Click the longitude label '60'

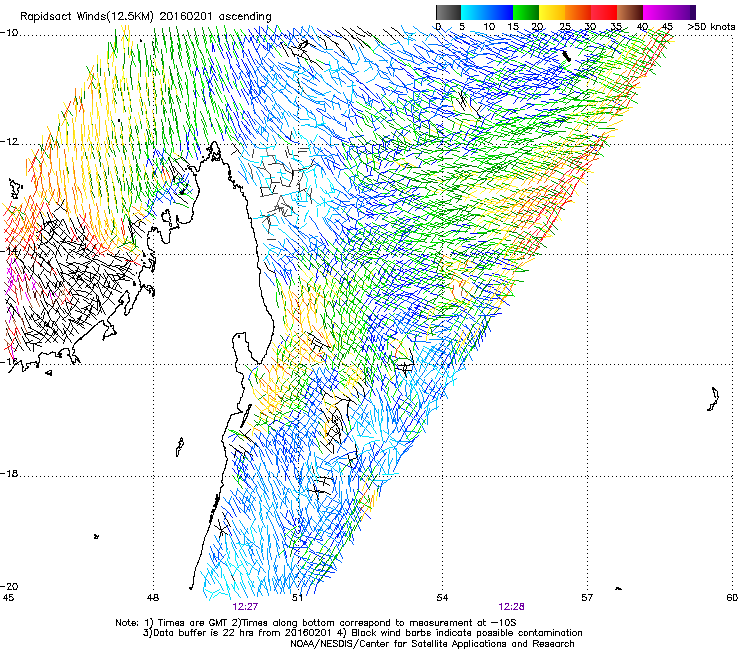732,598
